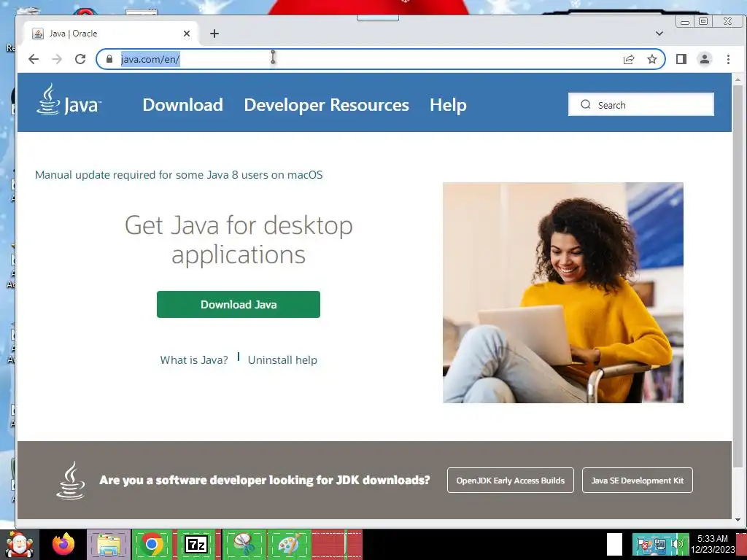Click the scrollbar up arrow

(738, 79)
